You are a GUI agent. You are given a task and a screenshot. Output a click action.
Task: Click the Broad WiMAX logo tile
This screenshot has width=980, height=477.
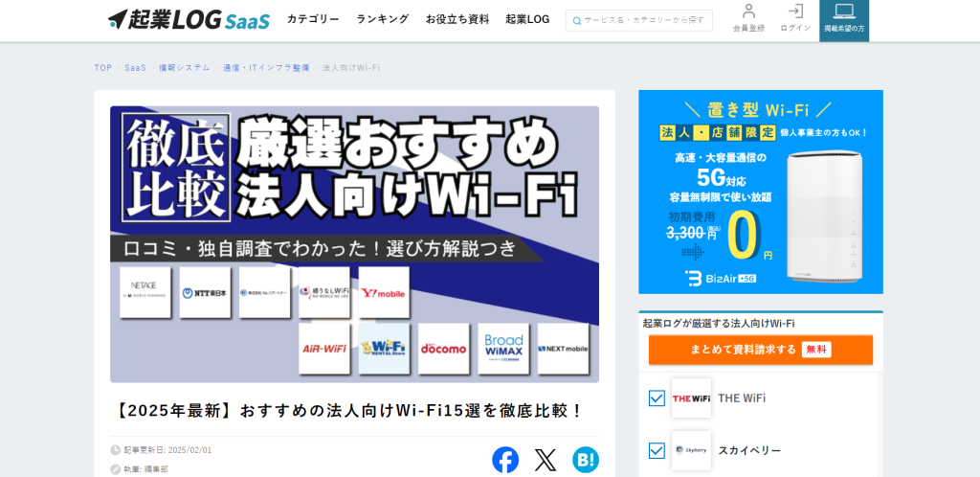[x=503, y=349]
